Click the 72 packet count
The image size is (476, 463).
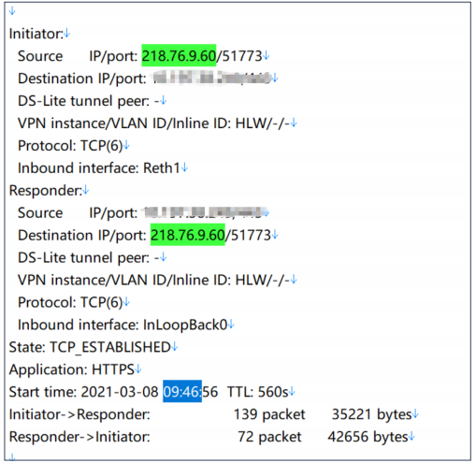(x=269, y=437)
